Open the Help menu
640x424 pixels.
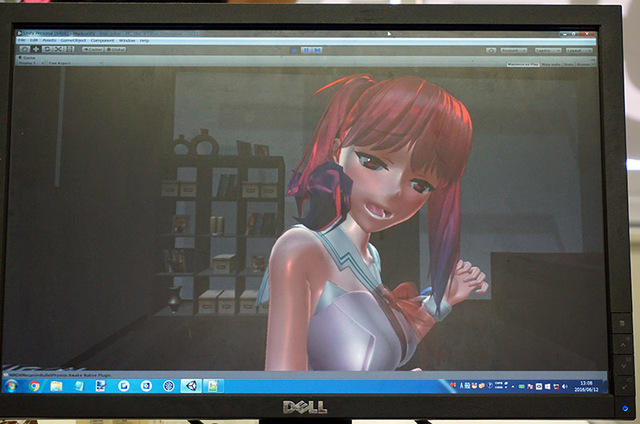coord(144,40)
